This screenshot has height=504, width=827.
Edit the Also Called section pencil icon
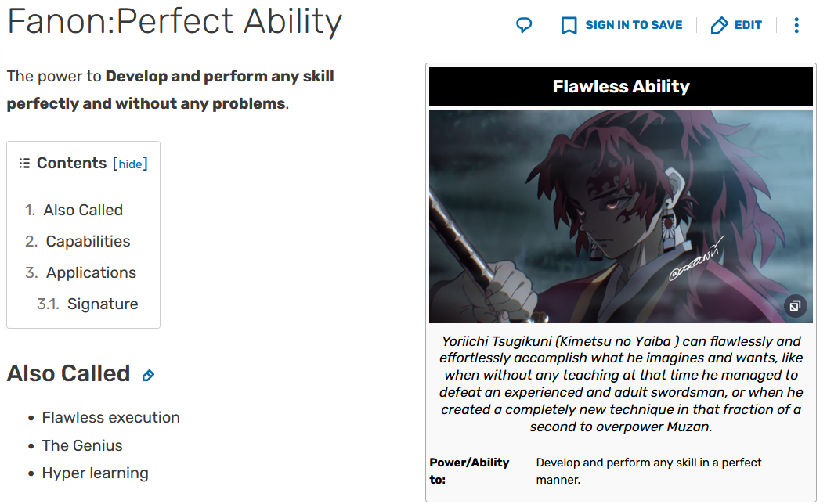pyautogui.click(x=148, y=376)
